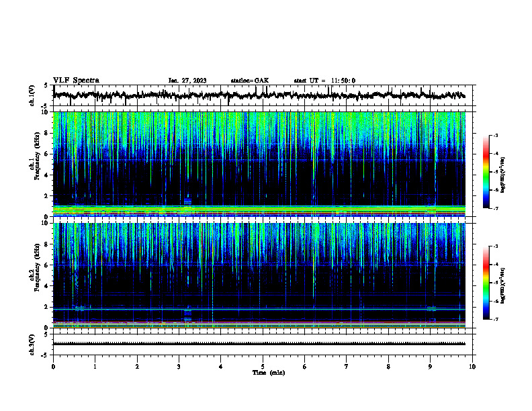Click the ch.3 voltage trace panel
This screenshot has width=532, height=411.
point(263,345)
